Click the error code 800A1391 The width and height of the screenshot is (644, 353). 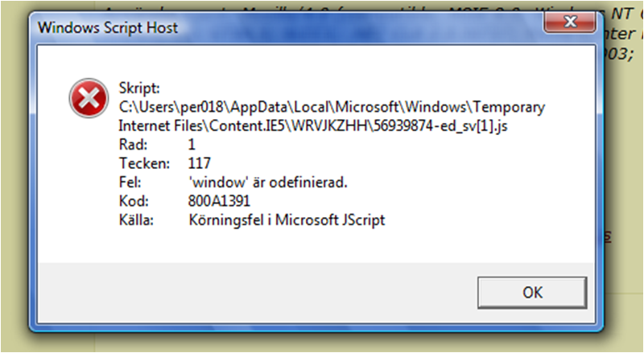219,201
